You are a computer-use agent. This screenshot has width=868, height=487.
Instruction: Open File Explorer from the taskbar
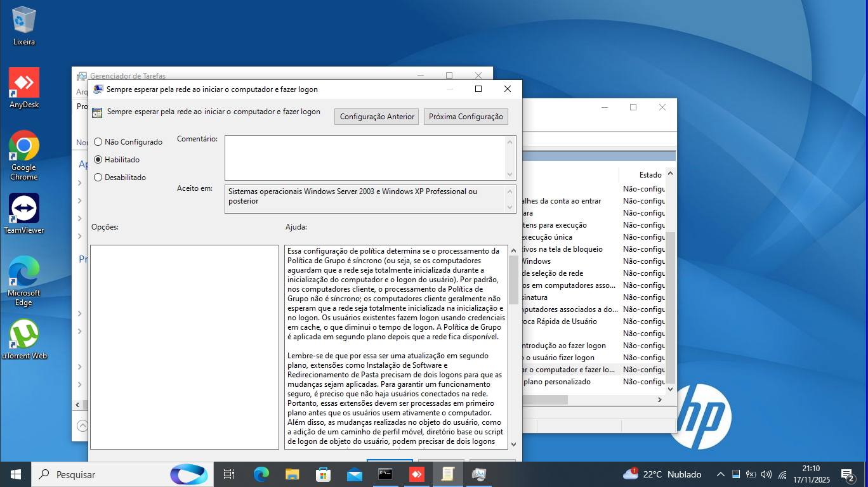click(x=292, y=474)
